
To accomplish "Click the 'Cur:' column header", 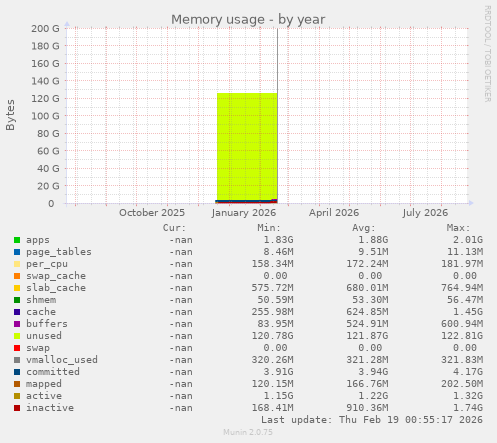I will point(174,228).
